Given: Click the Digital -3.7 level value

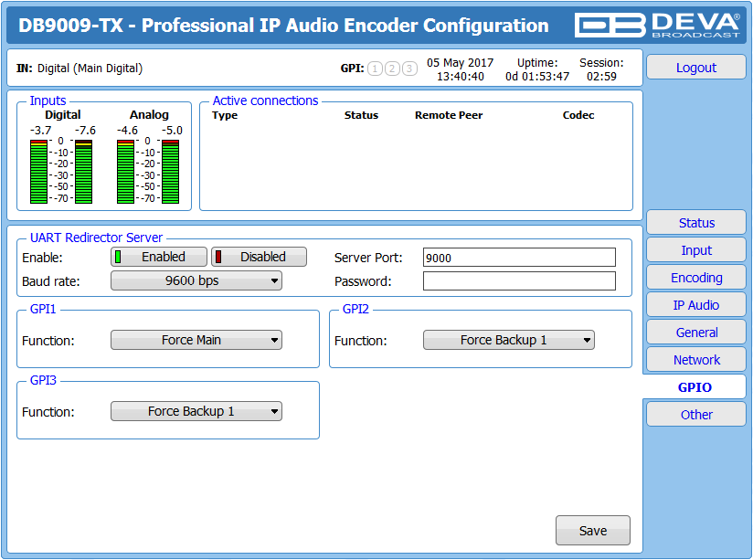Looking at the screenshot, I should 41,130.
